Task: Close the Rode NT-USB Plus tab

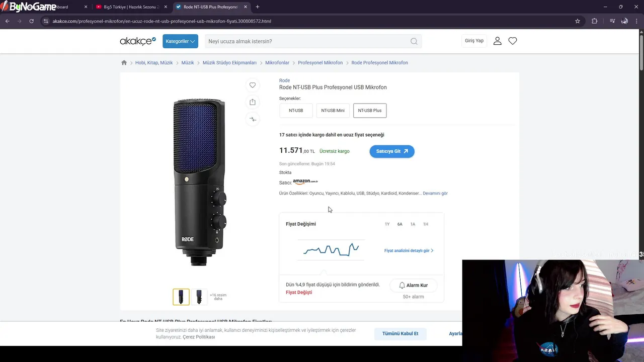Action: (x=246, y=7)
